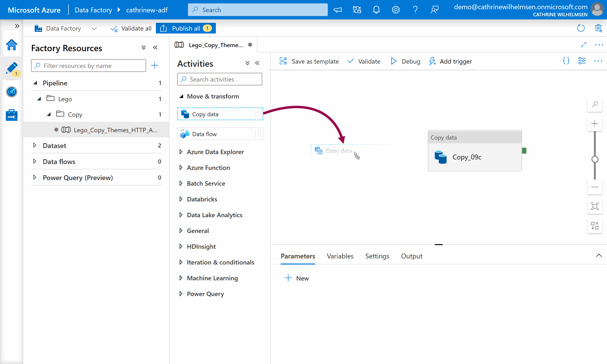The height and width of the screenshot is (364, 607).
Task: Click the refresh icon in top toolbar
Action: [x=581, y=28]
